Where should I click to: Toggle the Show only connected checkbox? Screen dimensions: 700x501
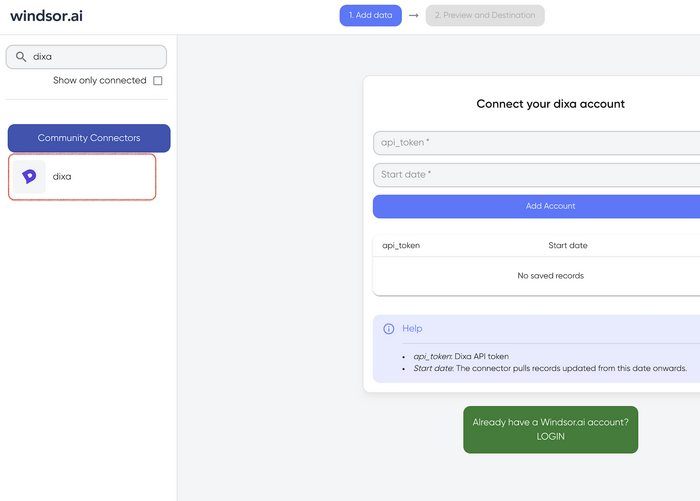coord(158,80)
